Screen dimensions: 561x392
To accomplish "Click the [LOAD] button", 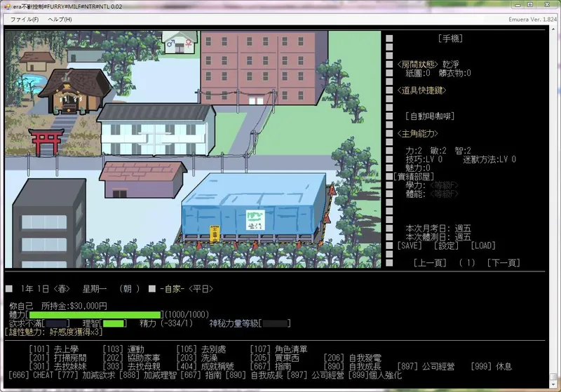I will (x=483, y=245).
